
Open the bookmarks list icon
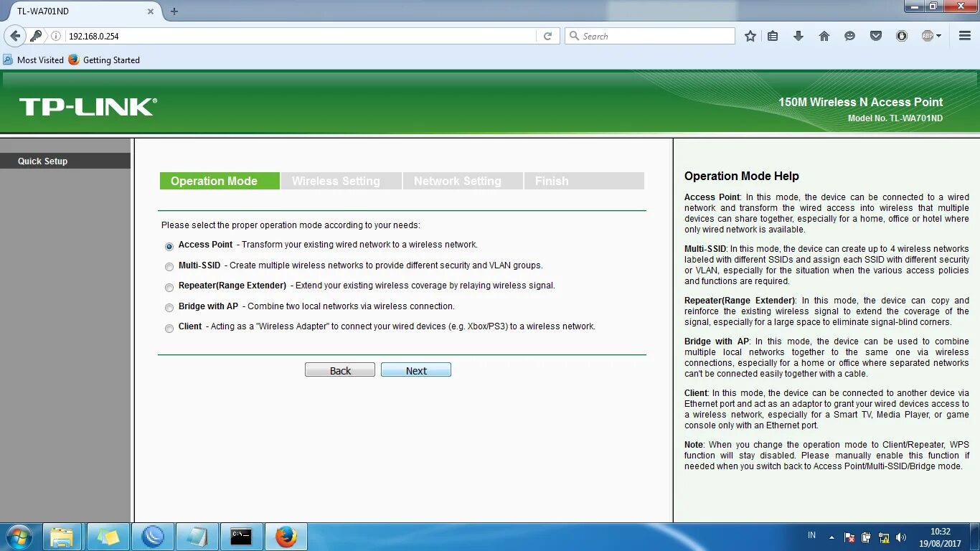click(773, 36)
